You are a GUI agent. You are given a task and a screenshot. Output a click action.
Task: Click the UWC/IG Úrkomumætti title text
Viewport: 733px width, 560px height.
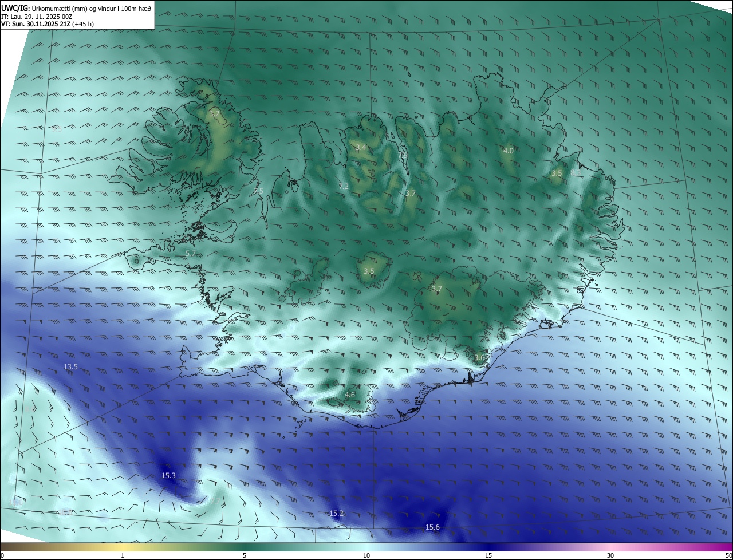coord(76,9)
